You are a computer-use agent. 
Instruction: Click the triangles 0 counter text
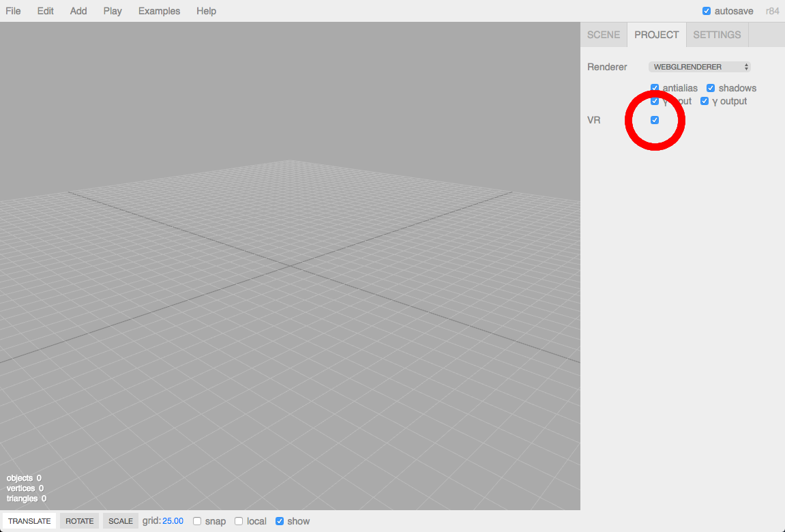tap(27, 499)
